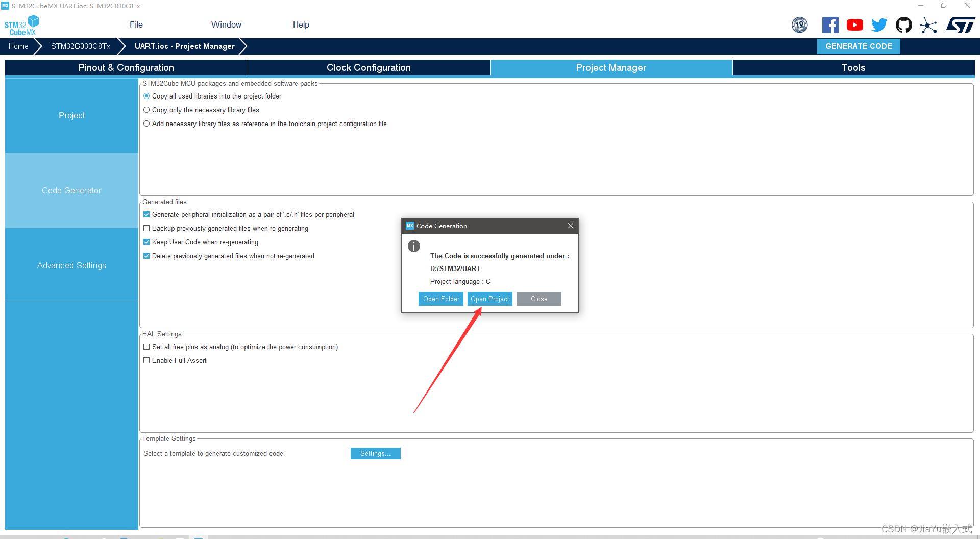Close the Code Generation dialog with X

pos(571,226)
